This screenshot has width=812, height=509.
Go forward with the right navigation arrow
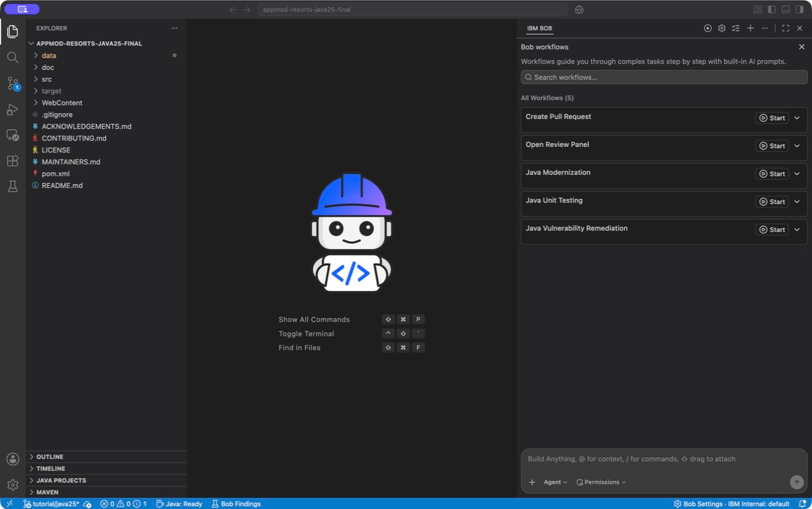[x=247, y=10]
